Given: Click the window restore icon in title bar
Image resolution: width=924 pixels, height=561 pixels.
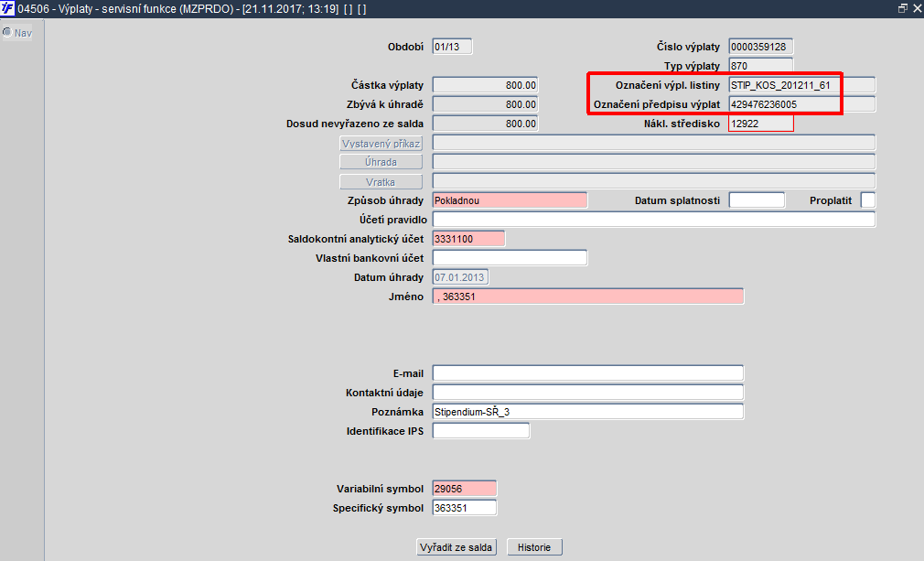Looking at the screenshot, I should tap(903, 8).
